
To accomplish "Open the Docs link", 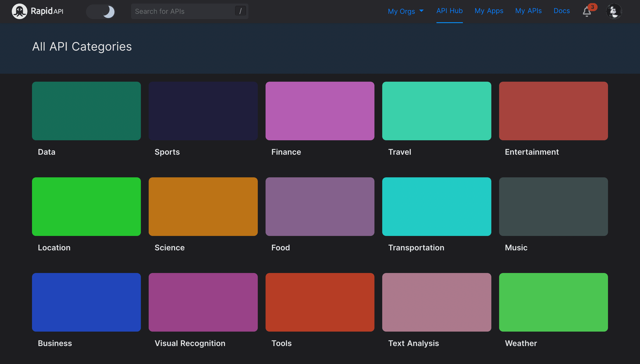I will tap(561, 11).
